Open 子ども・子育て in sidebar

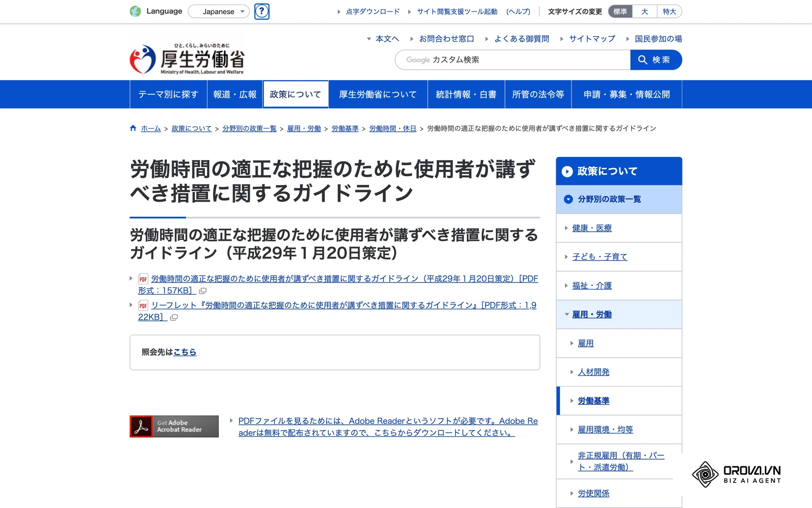point(600,257)
